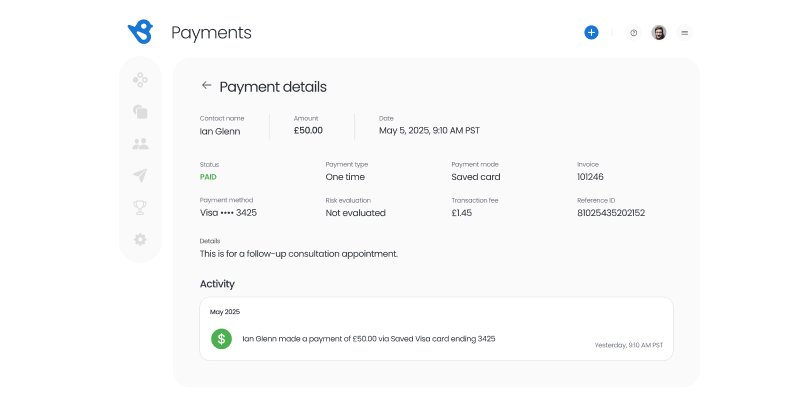812x400 pixels.
Task: Click the Activity section heading
Action: 217,284
